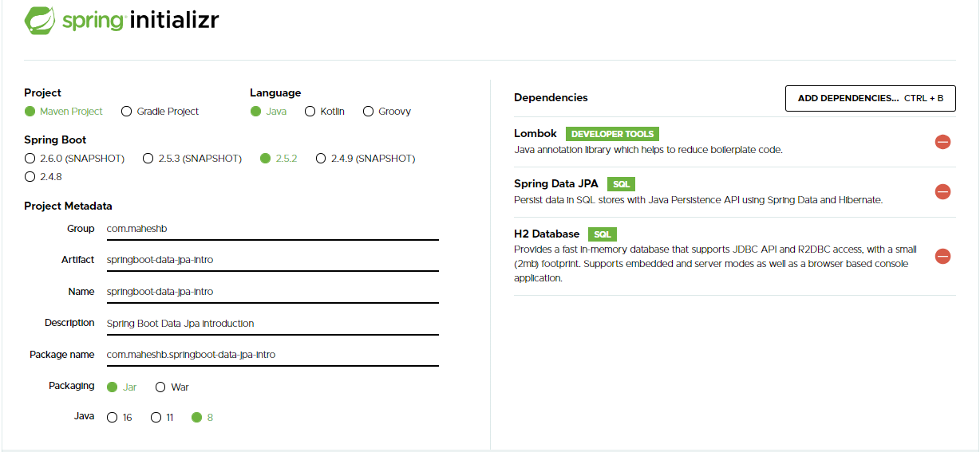Edit the Description text field

click(272, 324)
